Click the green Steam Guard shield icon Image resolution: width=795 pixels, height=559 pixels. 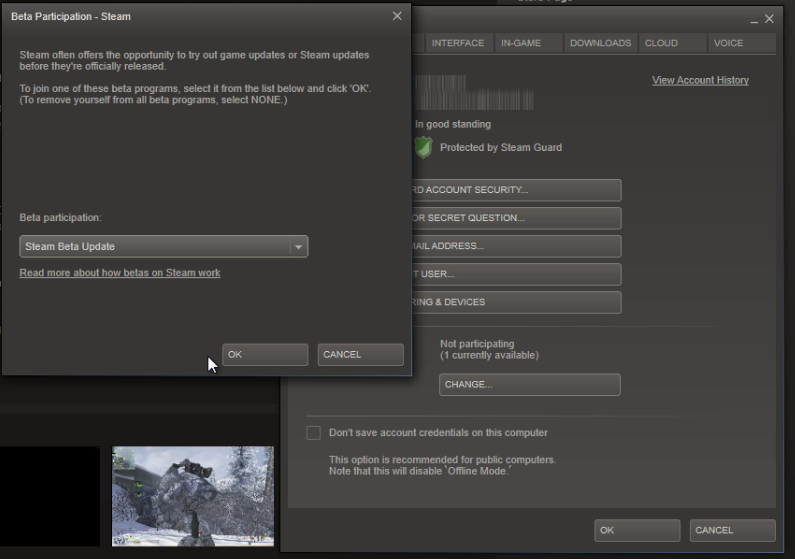pos(424,147)
